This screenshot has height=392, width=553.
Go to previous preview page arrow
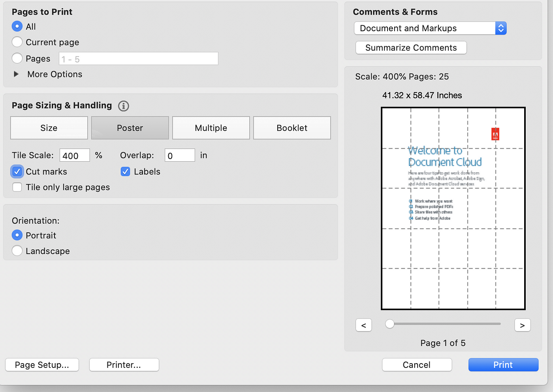363,325
